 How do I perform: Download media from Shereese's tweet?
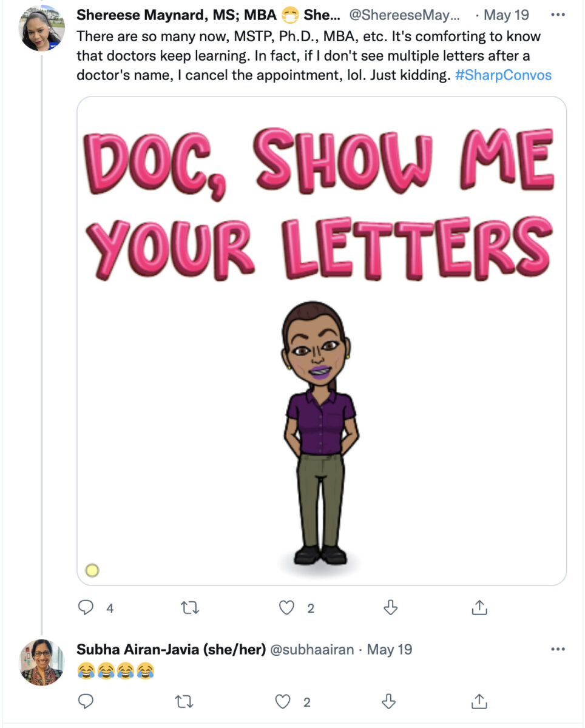click(x=391, y=607)
